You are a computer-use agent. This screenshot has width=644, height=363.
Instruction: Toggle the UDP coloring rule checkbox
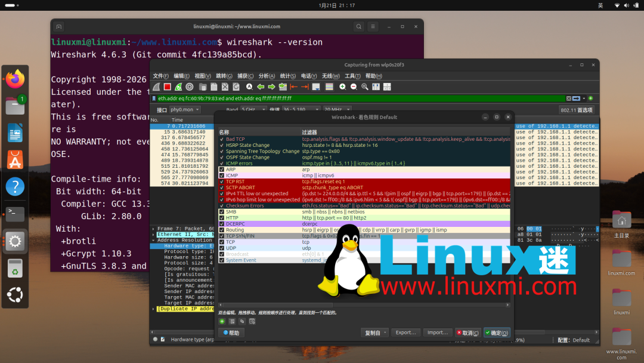coord(221,248)
